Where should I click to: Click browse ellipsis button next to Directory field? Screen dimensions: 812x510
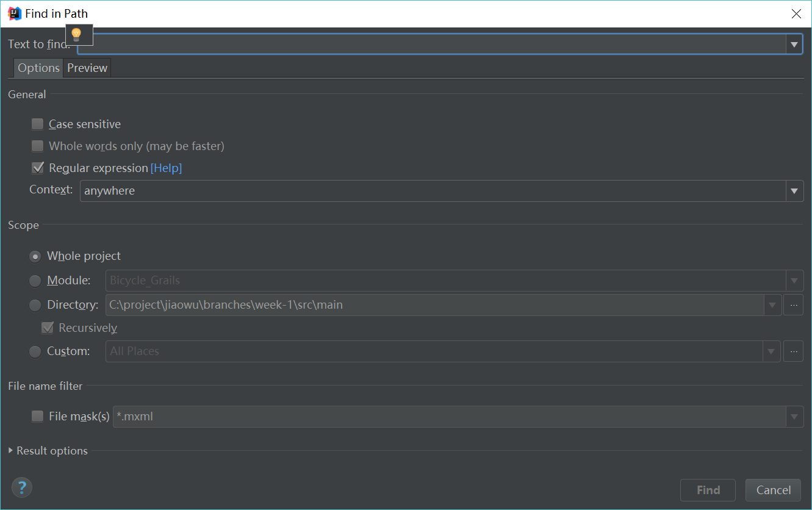[x=793, y=304]
